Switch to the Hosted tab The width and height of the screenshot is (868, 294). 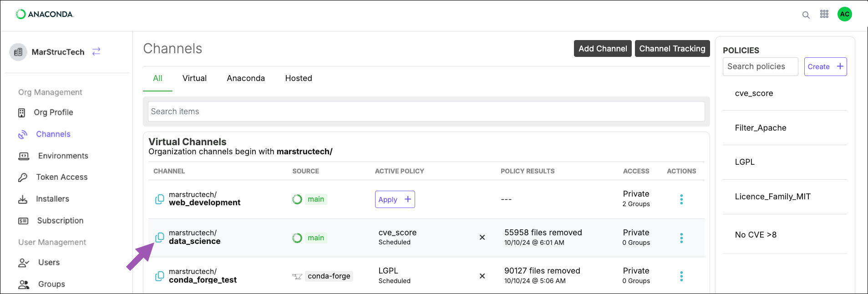299,78
